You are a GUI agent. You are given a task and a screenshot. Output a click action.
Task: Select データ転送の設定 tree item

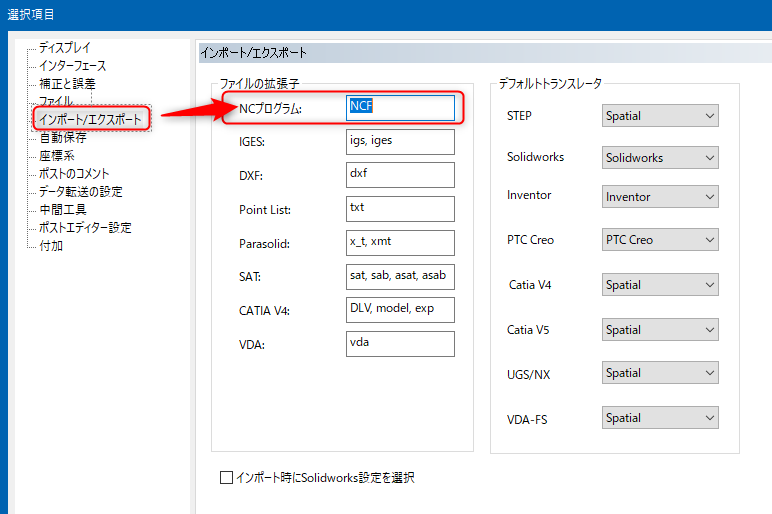coord(80,191)
